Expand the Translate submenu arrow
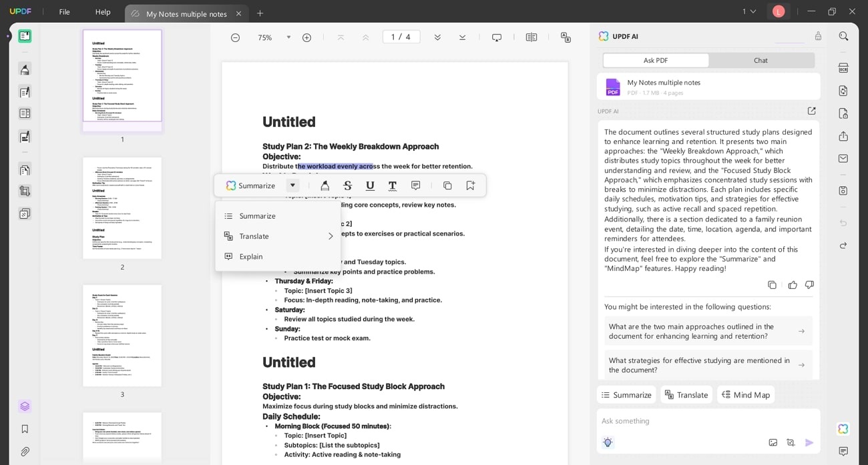The height and width of the screenshot is (465, 868). 331,236
